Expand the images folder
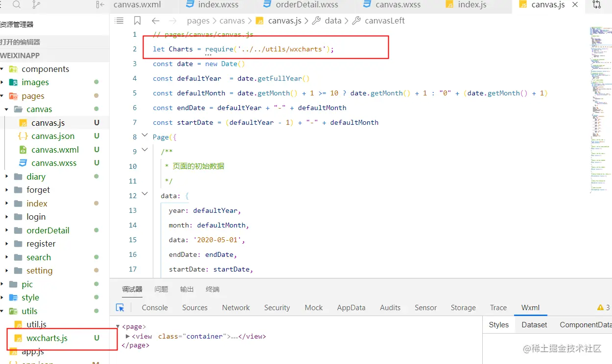612x364 pixels. coord(2,82)
